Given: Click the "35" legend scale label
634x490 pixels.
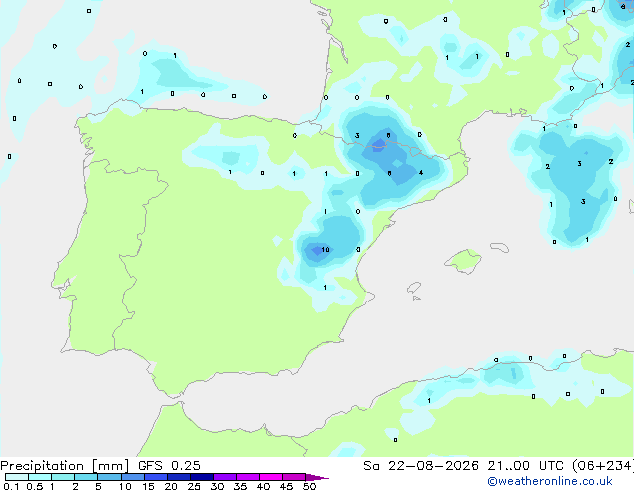Looking at the screenshot, I should click(240, 486).
